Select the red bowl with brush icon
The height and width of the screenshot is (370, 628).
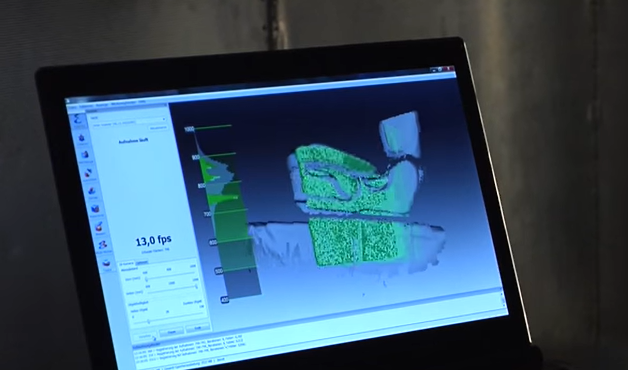click(99, 226)
